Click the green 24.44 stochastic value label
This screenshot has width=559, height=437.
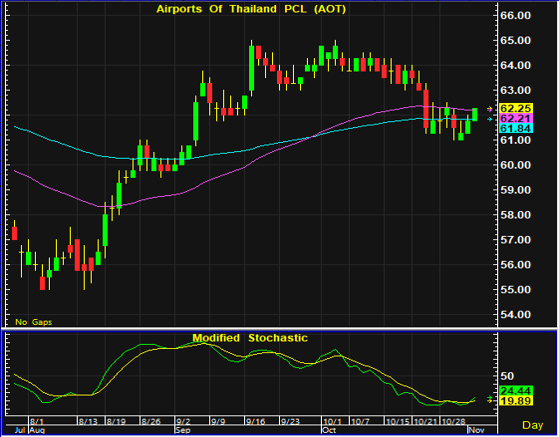coord(516,391)
